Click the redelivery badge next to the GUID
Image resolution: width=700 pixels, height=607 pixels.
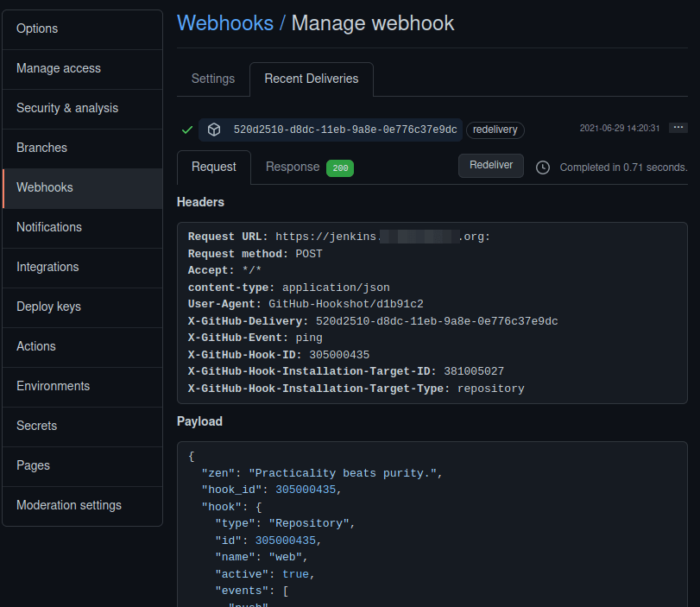click(495, 130)
